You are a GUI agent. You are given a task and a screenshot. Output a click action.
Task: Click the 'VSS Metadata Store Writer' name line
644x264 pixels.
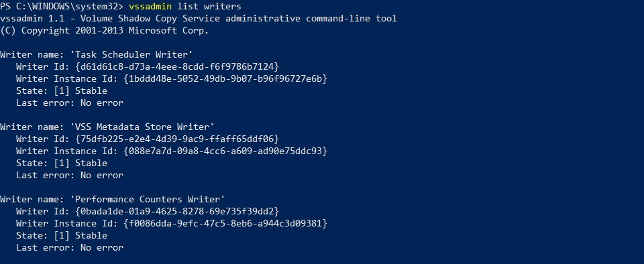tap(107, 127)
